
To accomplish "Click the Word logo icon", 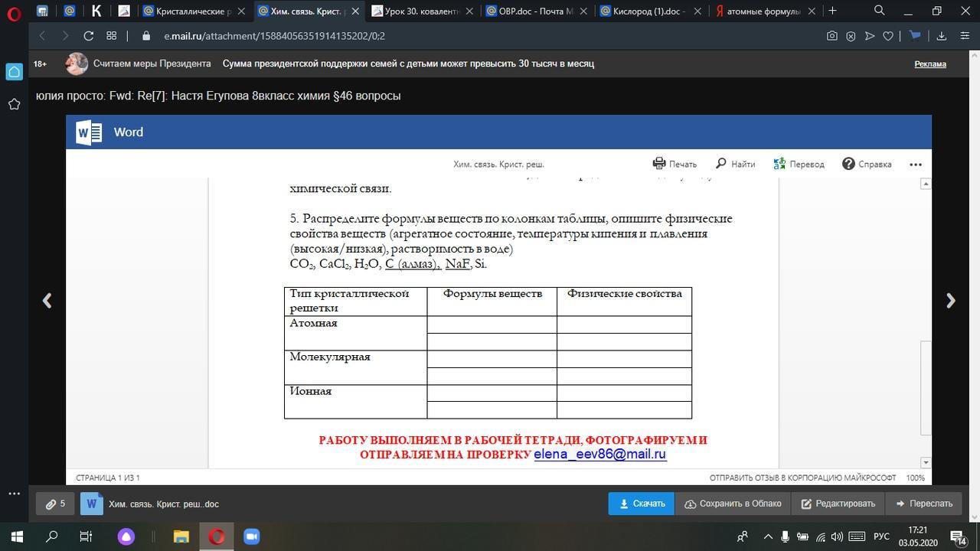I will pyautogui.click(x=89, y=132).
